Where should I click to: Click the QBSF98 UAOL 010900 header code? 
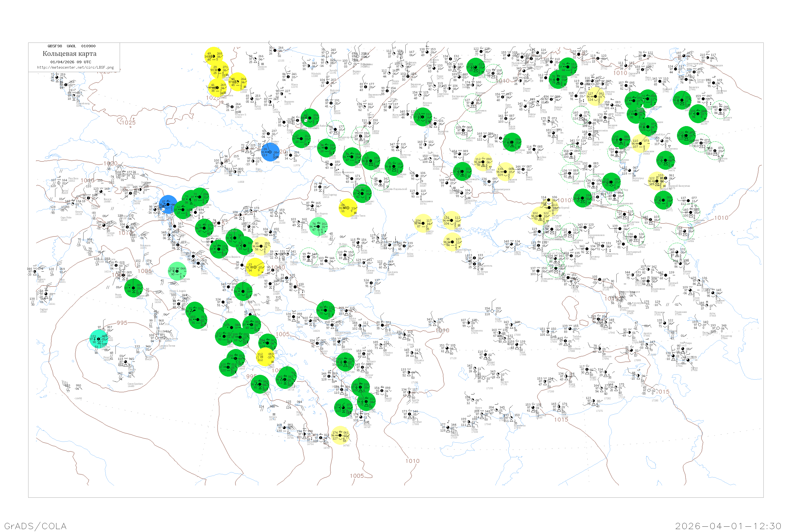71,46
